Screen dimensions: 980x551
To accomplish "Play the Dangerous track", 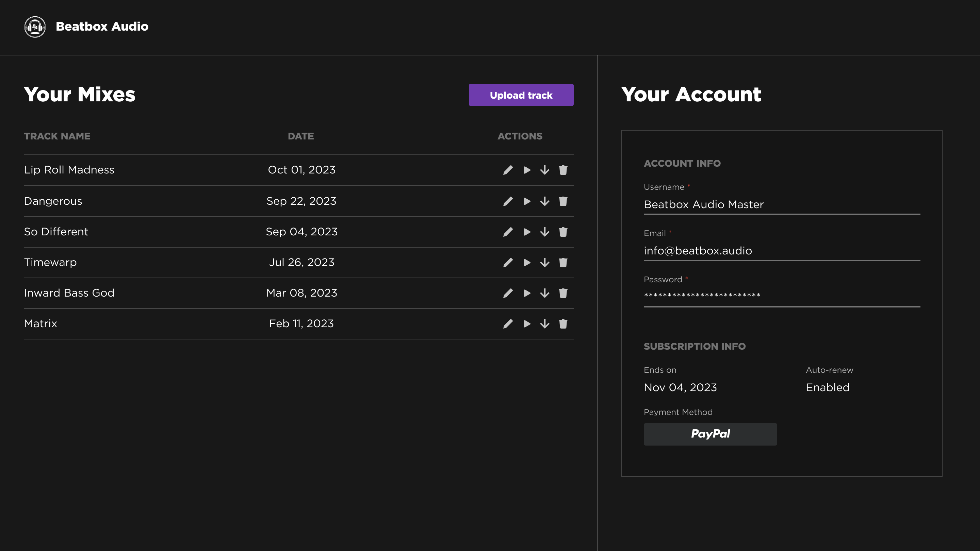I will (x=527, y=201).
